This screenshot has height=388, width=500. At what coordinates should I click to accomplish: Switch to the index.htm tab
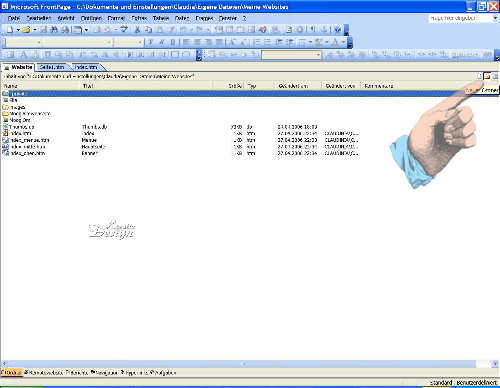point(86,67)
